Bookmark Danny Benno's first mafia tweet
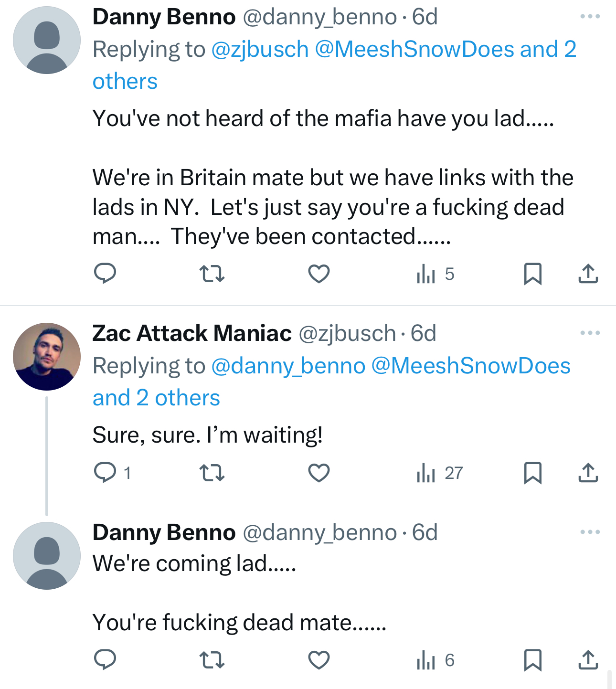This screenshot has height=689, width=616. click(532, 274)
